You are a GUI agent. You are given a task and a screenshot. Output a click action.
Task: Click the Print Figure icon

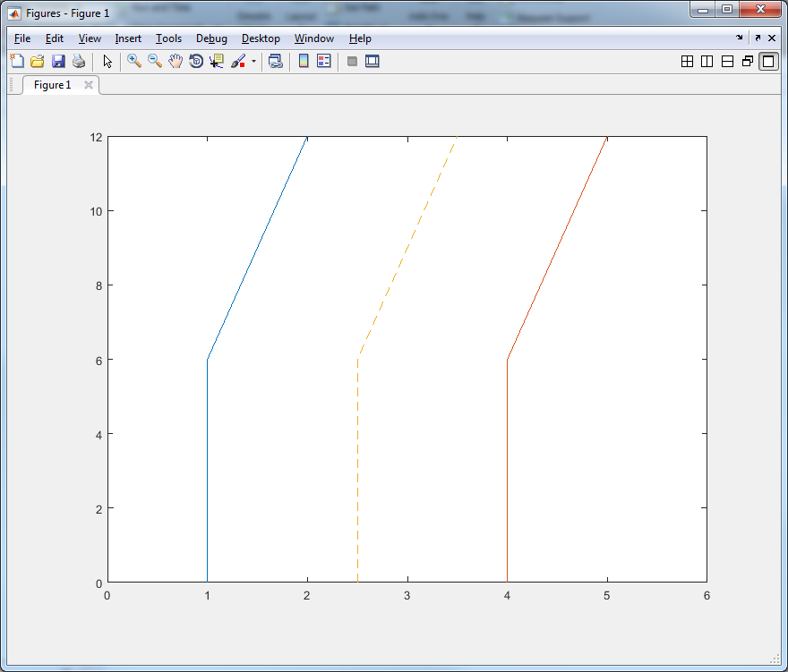[x=79, y=62]
